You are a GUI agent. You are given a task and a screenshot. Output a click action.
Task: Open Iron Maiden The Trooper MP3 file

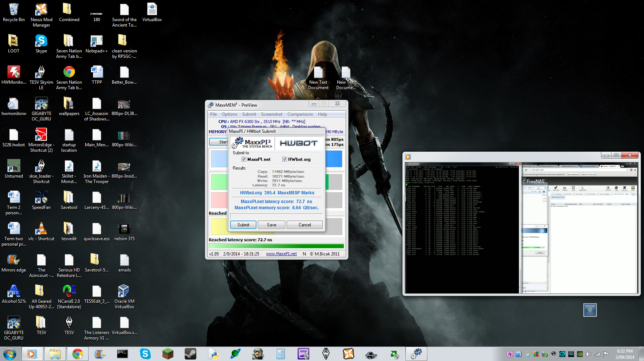tap(97, 171)
